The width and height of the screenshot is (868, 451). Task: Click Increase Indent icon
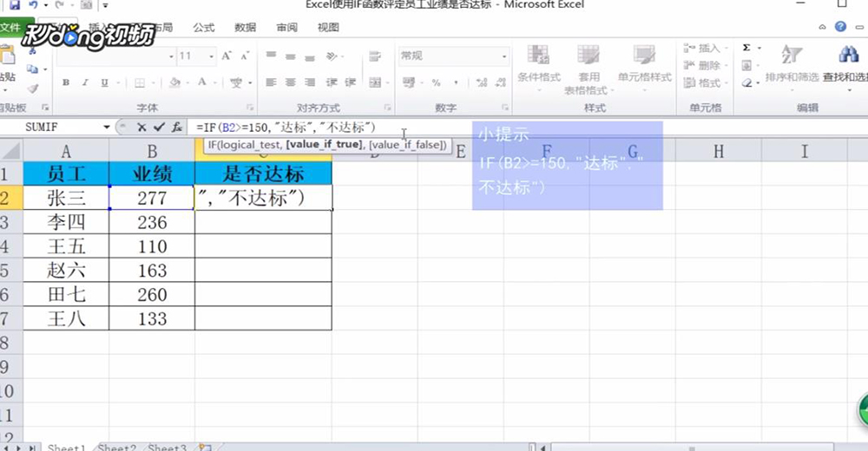click(350, 82)
